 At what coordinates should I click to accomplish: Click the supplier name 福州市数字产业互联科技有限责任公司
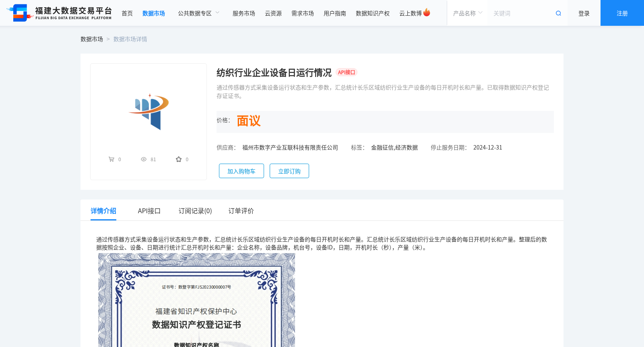click(290, 148)
